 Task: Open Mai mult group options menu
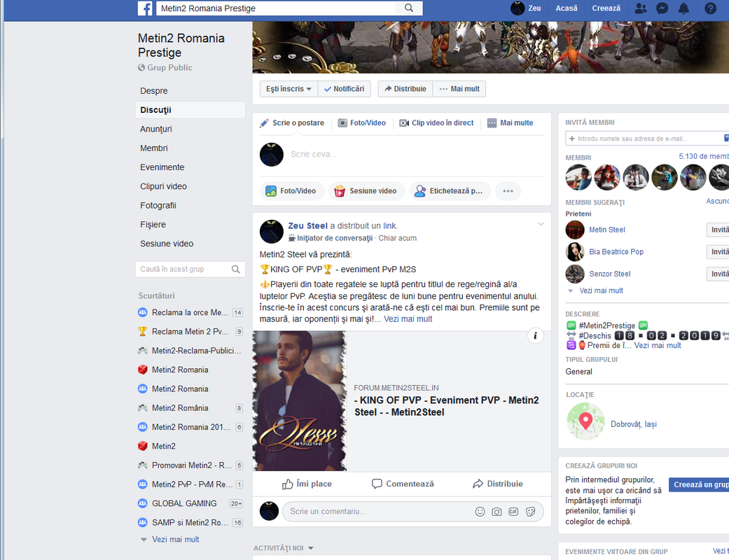pos(459,89)
